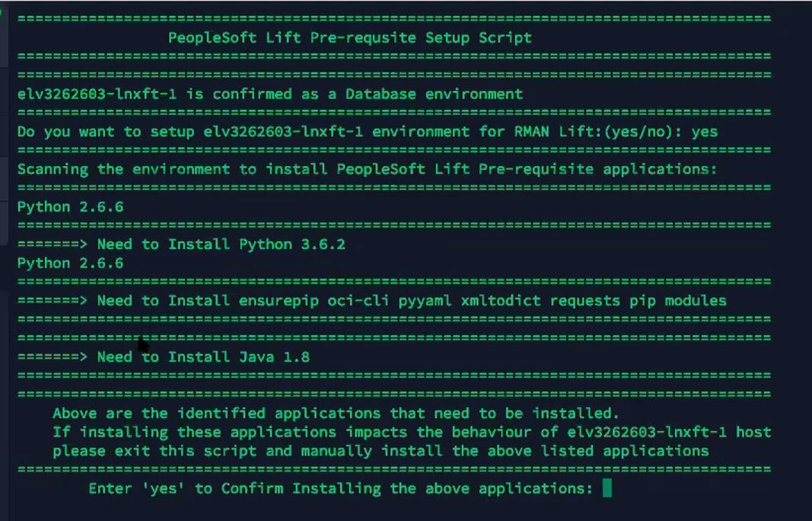
Task: Select the 'PeopleSoft Lift Pre-requsite Setup Script' title
Action: (x=350, y=38)
